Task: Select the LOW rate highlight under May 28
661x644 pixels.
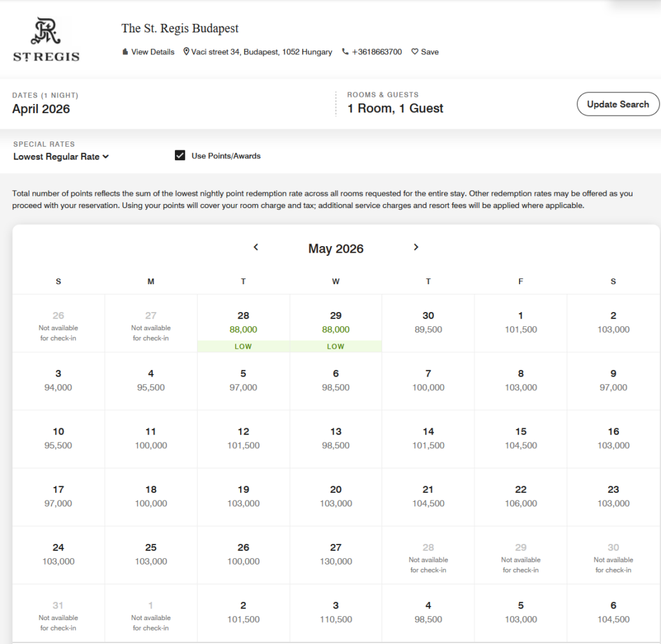Action: [243, 346]
